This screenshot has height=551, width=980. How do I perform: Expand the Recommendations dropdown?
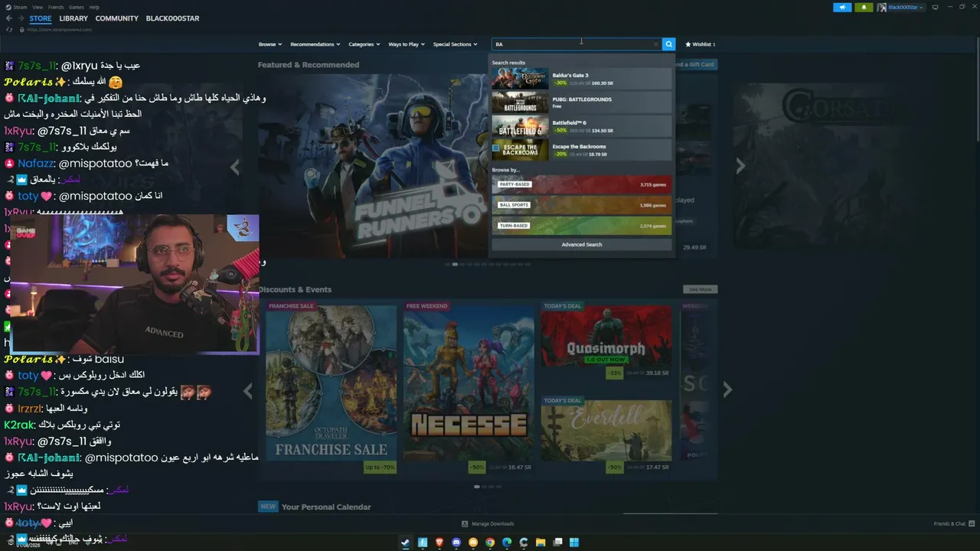pyautogui.click(x=315, y=44)
